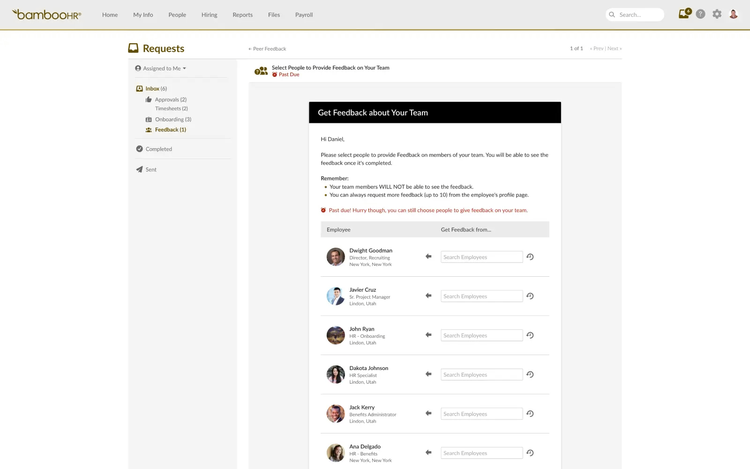Click Search Employees field for Jack Kerry
The width and height of the screenshot is (750, 469).
click(481, 414)
